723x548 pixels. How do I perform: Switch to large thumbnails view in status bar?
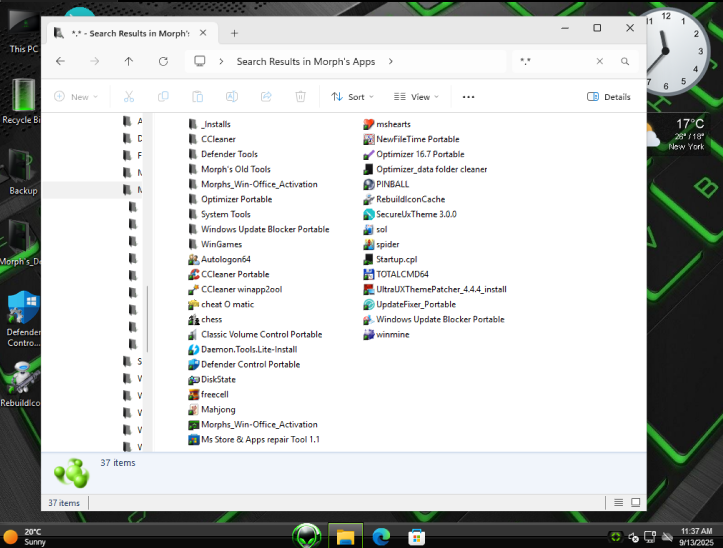635,502
